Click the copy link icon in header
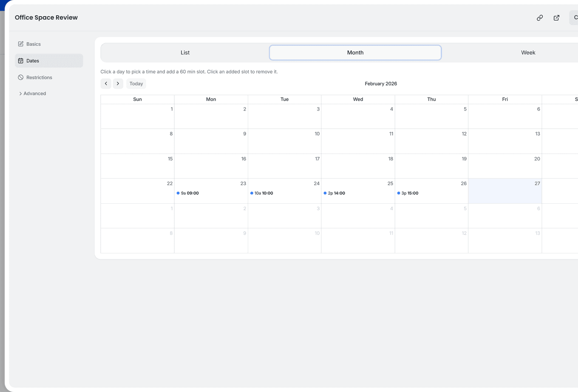This screenshot has width=578, height=392. pyautogui.click(x=539, y=18)
